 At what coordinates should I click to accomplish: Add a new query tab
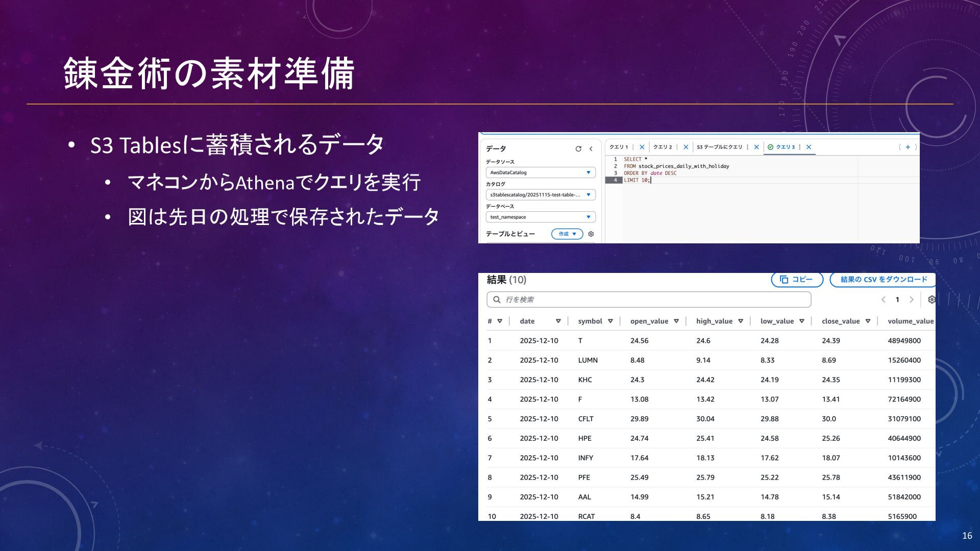pyautogui.click(x=908, y=147)
